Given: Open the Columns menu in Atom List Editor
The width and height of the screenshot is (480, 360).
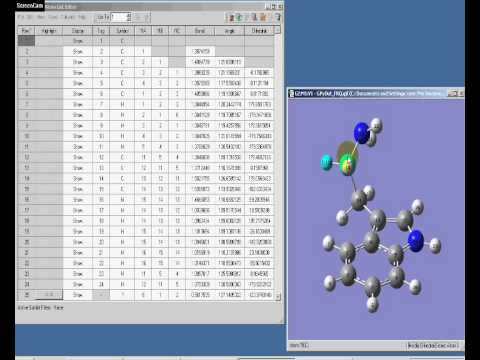Looking at the screenshot, I should 68,17.
